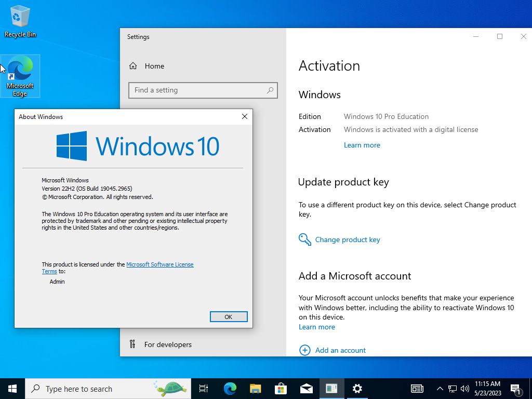Click the network tray icon
Screen dimensions: 532x399
[x=453, y=389]
